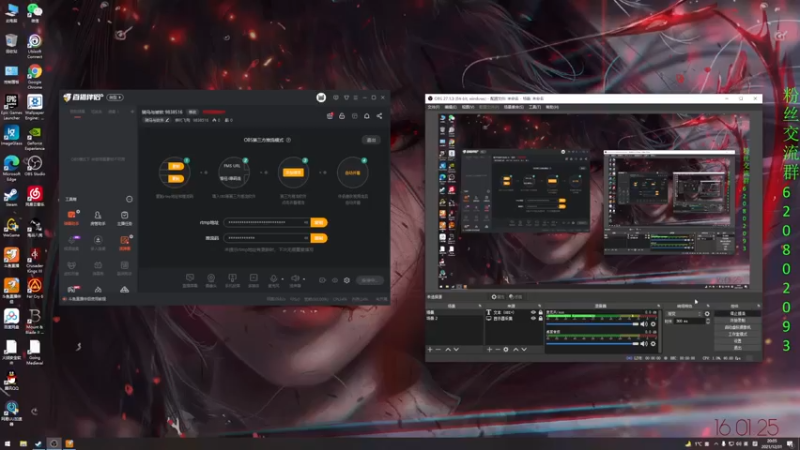Open the 工具(T) menu in OBS

tap(534, 107)
